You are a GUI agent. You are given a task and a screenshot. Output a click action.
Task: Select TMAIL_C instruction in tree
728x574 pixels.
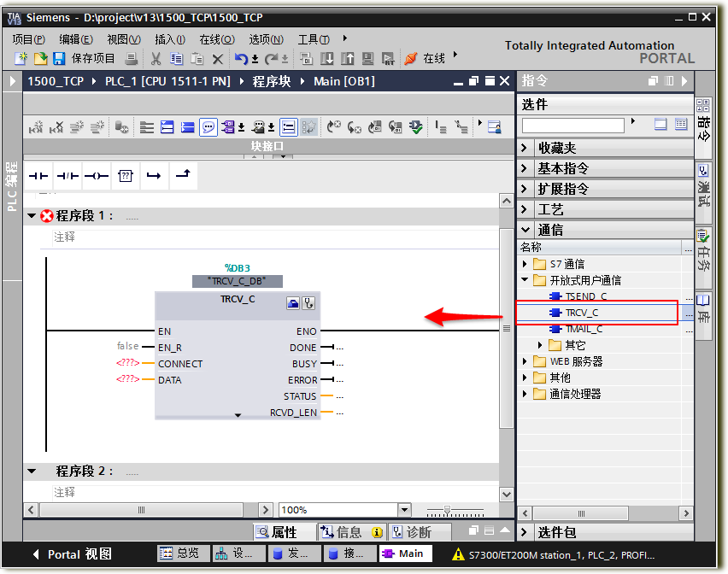[584, 329]
